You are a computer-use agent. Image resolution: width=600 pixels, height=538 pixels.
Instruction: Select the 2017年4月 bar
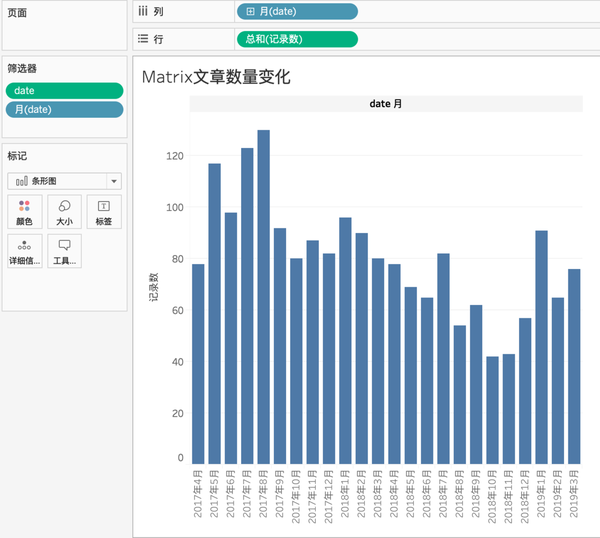tap(198, 364)
